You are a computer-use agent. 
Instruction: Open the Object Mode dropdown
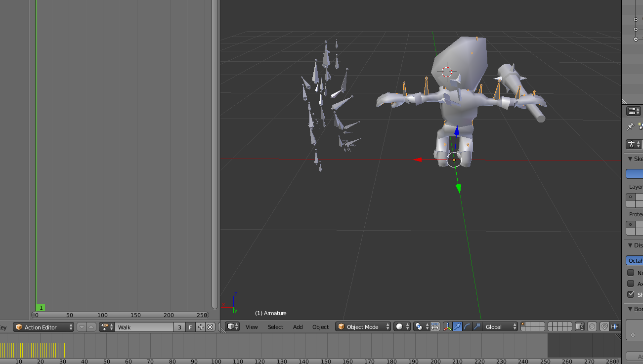click(x=363, y=326)
